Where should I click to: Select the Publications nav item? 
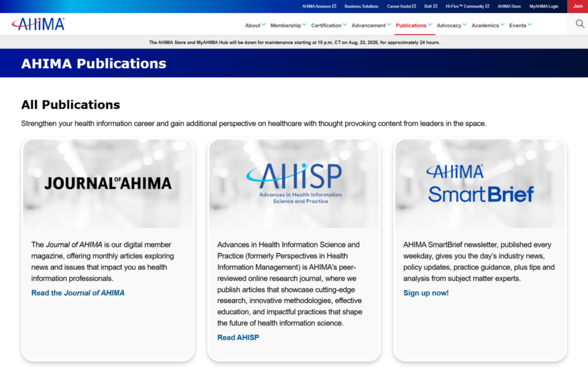pos(411,25)
